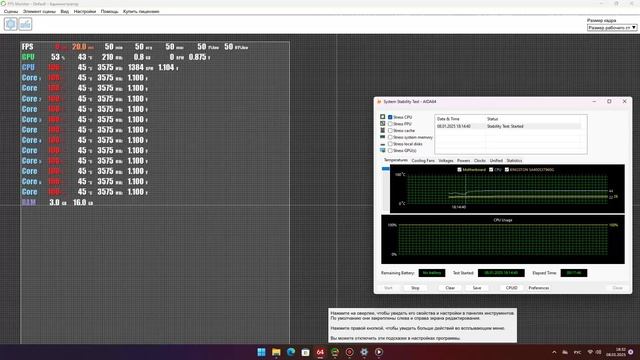Viewport: 640px width, 360px height.
Task: Click the FPS row in the overlay
Action: 135,47
